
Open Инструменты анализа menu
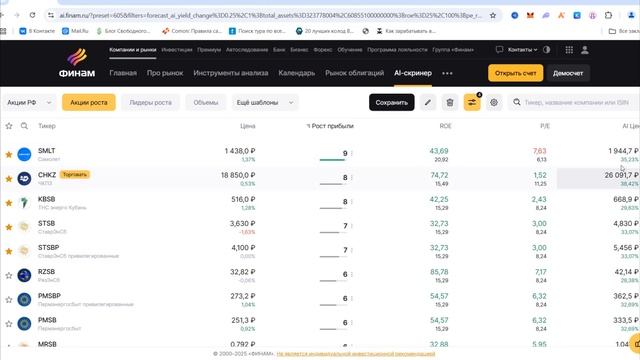[x=231, y=73]
